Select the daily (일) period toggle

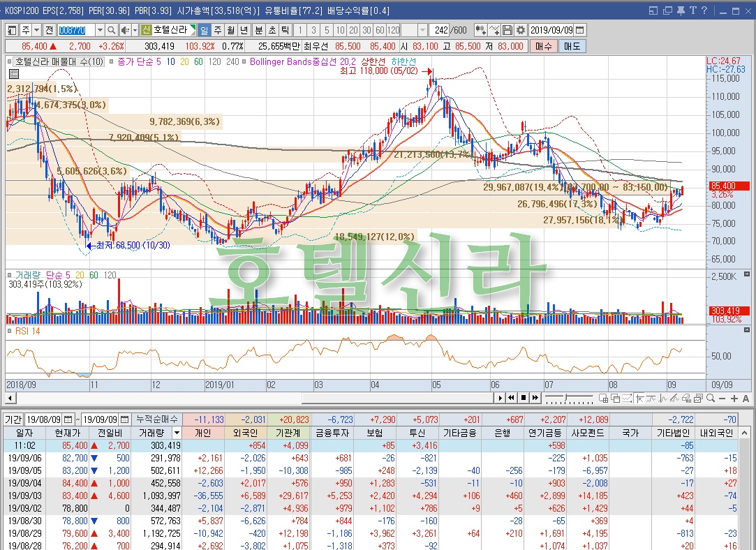(x=205, y=31)
